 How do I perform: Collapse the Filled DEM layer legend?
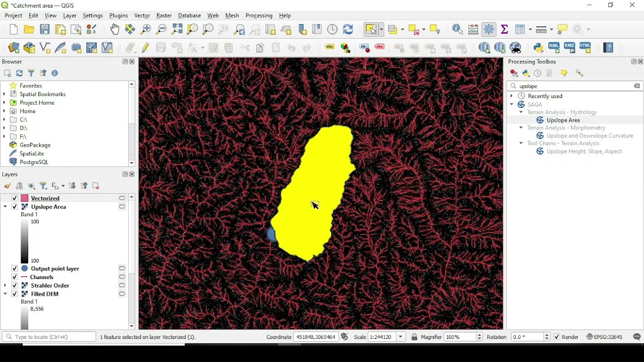(x=5, y=294)
